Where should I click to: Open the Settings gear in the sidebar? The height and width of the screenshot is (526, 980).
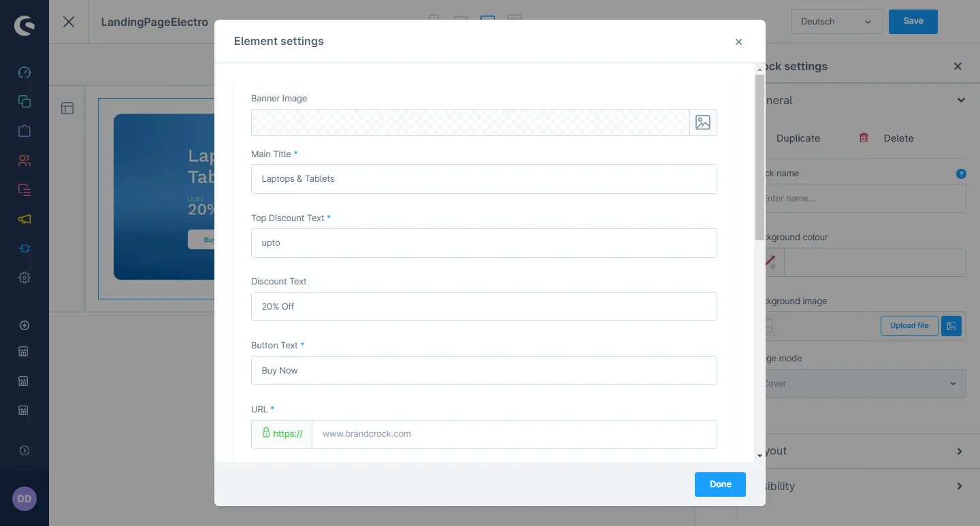[x=24, y=278]
